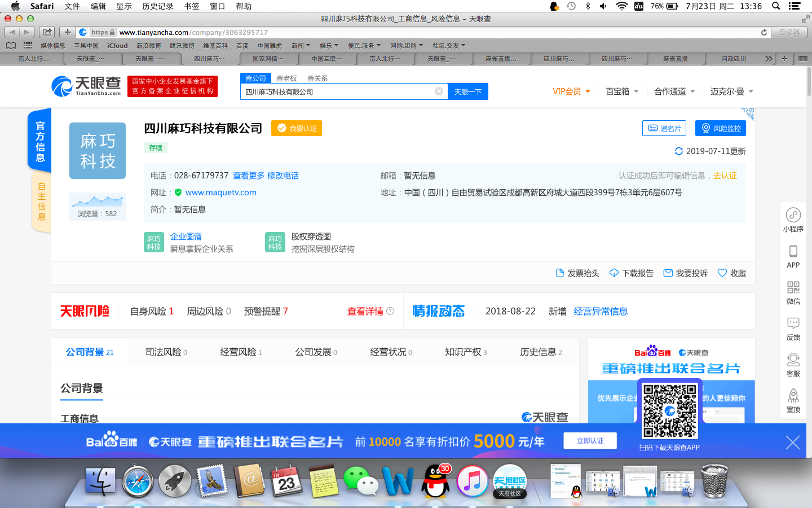Click the question mark beside 查看详情
The width and height of the screenshot is (812, 508).
click(x=390, y=311)
